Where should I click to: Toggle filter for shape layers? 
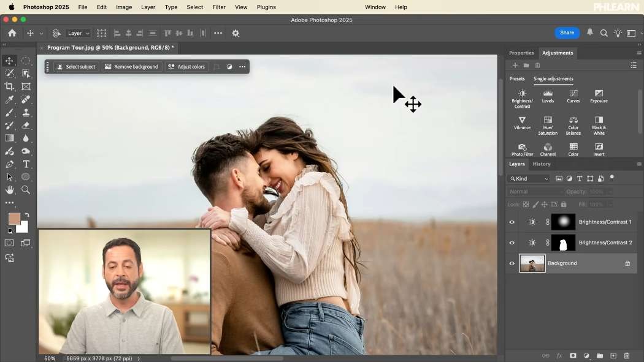click(590, 178)
